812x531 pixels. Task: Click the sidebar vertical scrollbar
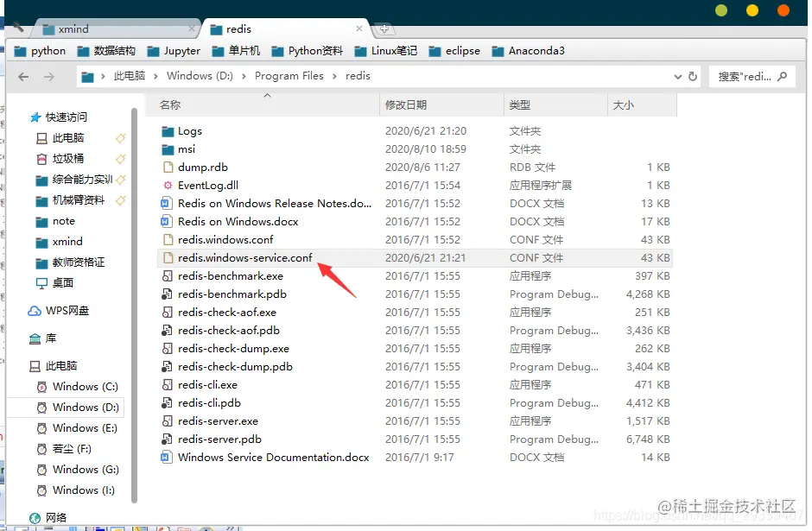pos(134,306)
